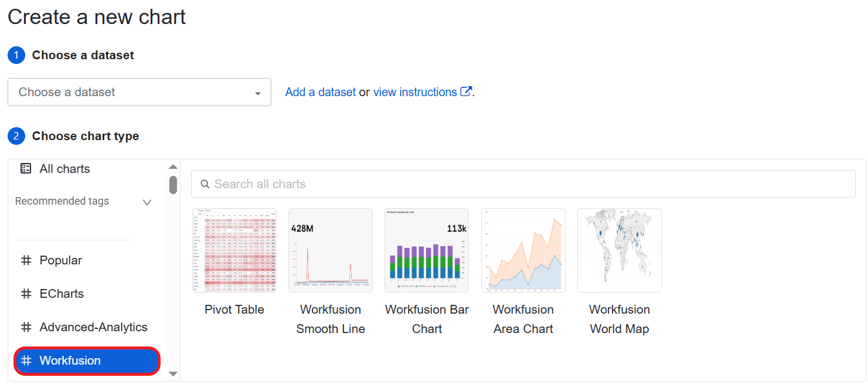
Task: Click the sidebar scrollbar thumb
Action: pyautogui.click(x=173, y=185)
